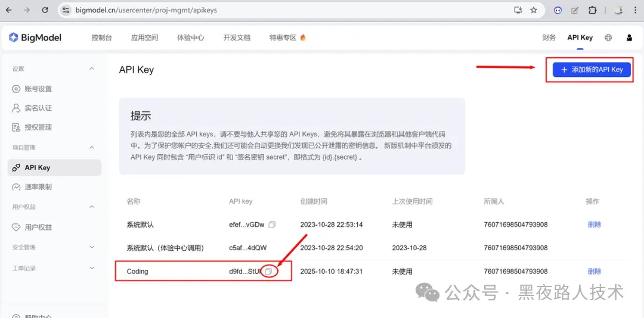This screenshot has width=644, height=318.
Task: Reload the page in browser
Action: click(x=45, y=10)
